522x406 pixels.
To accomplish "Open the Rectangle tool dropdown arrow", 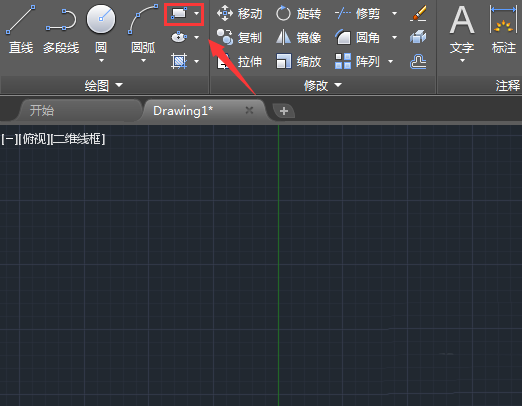I will tap(197, 14).
